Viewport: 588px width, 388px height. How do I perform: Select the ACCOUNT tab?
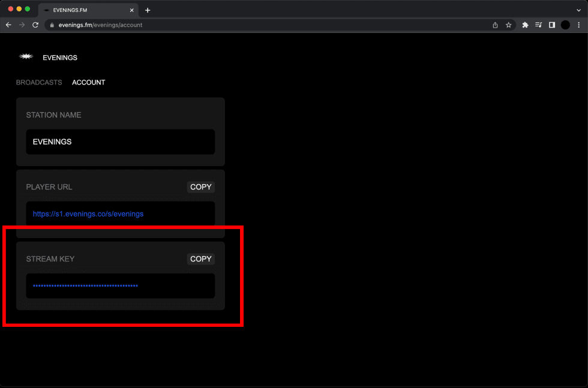(89, 83)
